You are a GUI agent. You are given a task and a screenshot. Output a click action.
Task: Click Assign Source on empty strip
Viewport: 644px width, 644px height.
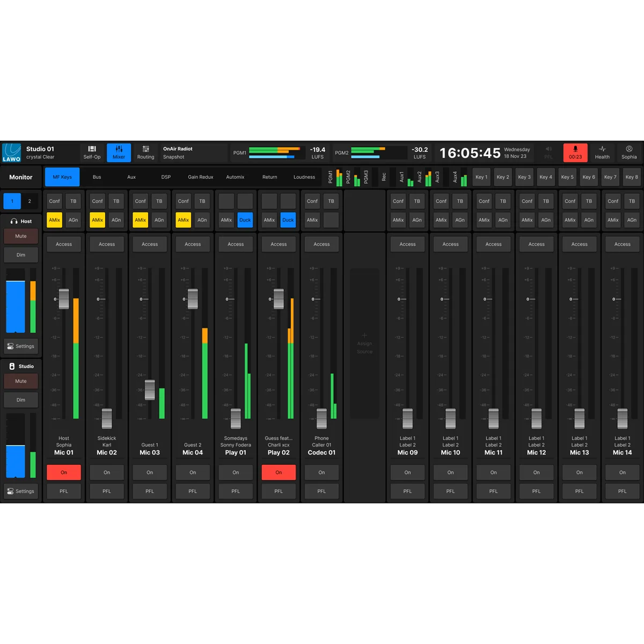tap(364, 343)
